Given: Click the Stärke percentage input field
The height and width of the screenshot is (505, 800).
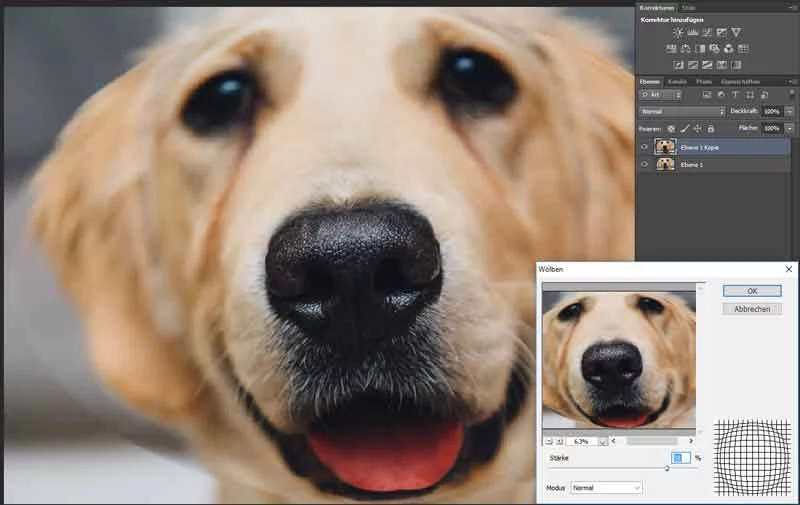Looking at the screenshot, I should 680,457.
